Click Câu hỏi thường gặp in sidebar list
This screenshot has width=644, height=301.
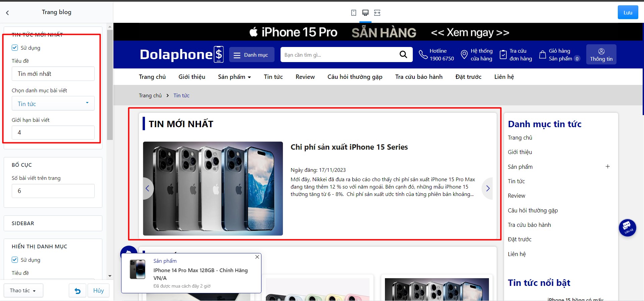pyautogui.click(x=533, y=210)
